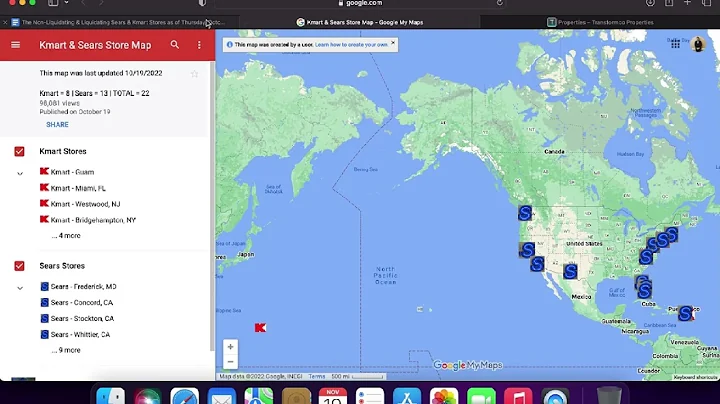720x404 pixels.
Task: Click 'Kmart = 8 | Sears = 13 | TOTAL = 22' text
Action: pos(94,93)
